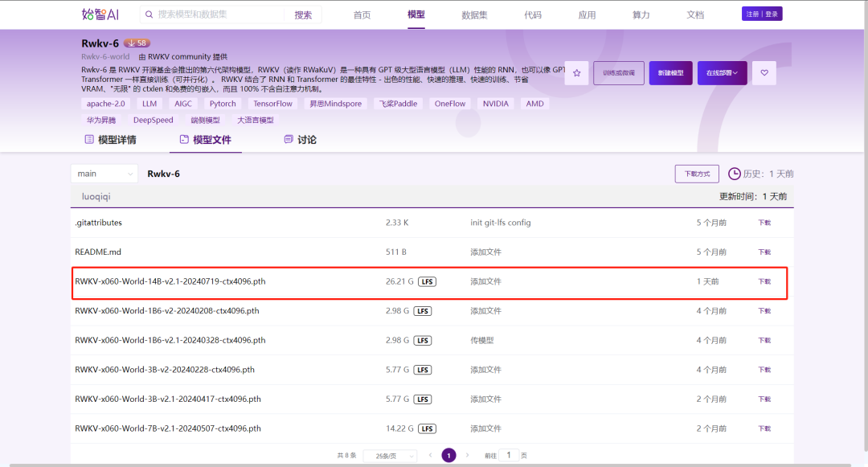The height and width of the screenshot is (467, 868).
Task: Click the 新建模型 button
Action: (x=671, y=73)
